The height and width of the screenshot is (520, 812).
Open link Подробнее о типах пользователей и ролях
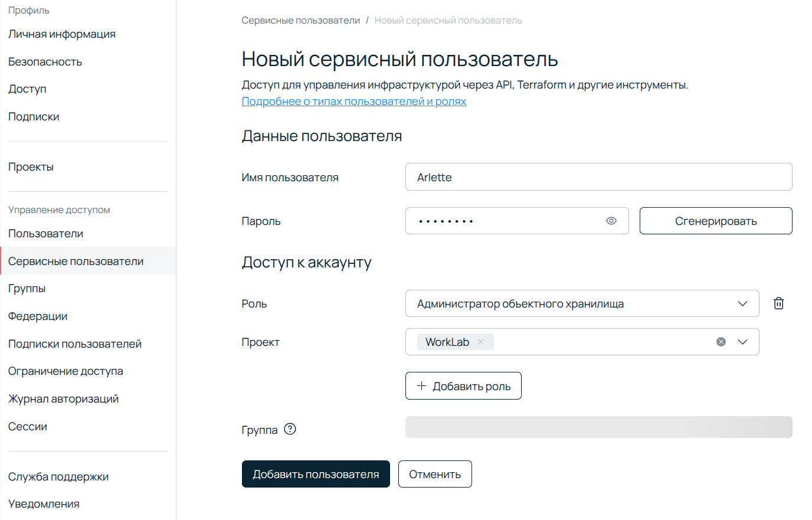pyautogui.click(x=354, y=101)
